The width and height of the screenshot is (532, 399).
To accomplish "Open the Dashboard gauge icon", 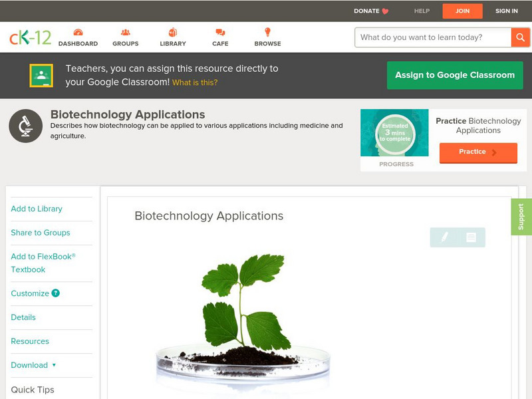I will point(78,32).
